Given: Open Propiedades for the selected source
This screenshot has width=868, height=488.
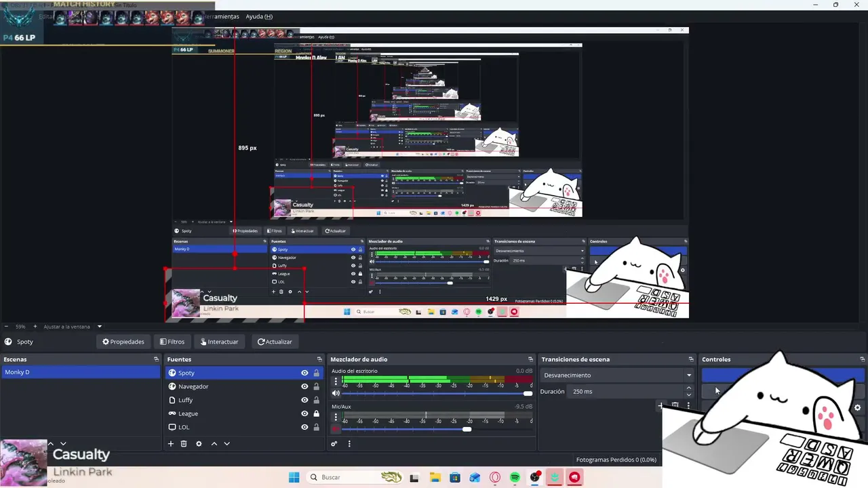Looking at the screenshot, I should tap(123, 342).
